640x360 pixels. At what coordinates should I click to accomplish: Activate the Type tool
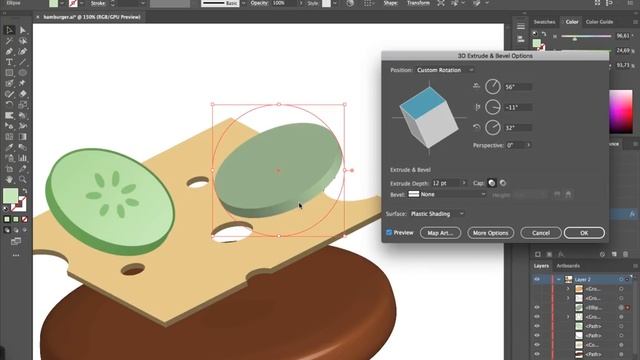[x=9, y=62]
